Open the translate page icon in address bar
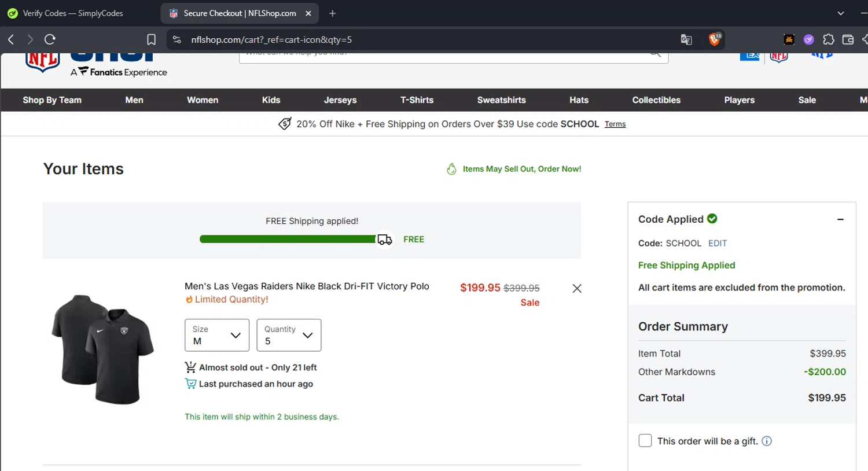 point(686,39)
